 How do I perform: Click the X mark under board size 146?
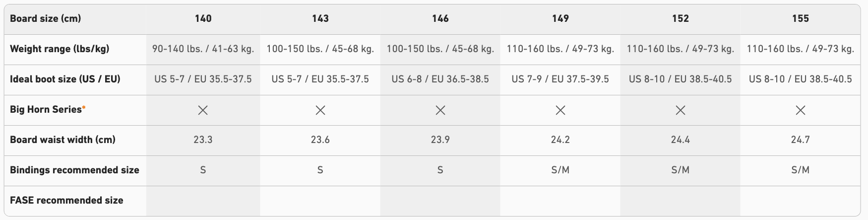pyautogui.click(x=440, y=110)
